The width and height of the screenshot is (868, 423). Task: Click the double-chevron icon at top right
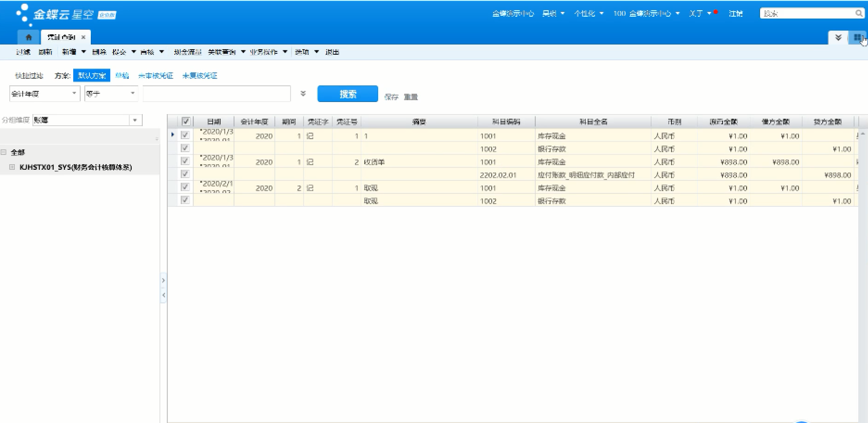coord(838,38)
